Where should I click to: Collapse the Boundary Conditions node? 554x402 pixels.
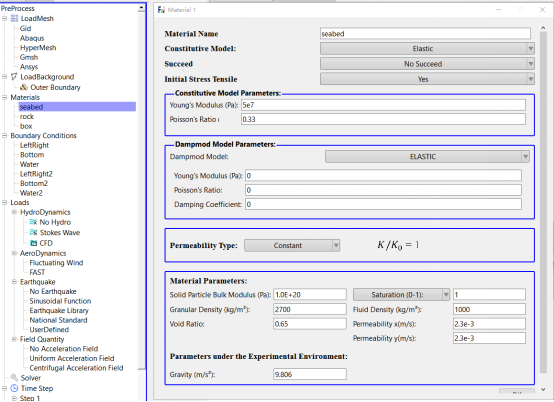click(x=5, y=135)
